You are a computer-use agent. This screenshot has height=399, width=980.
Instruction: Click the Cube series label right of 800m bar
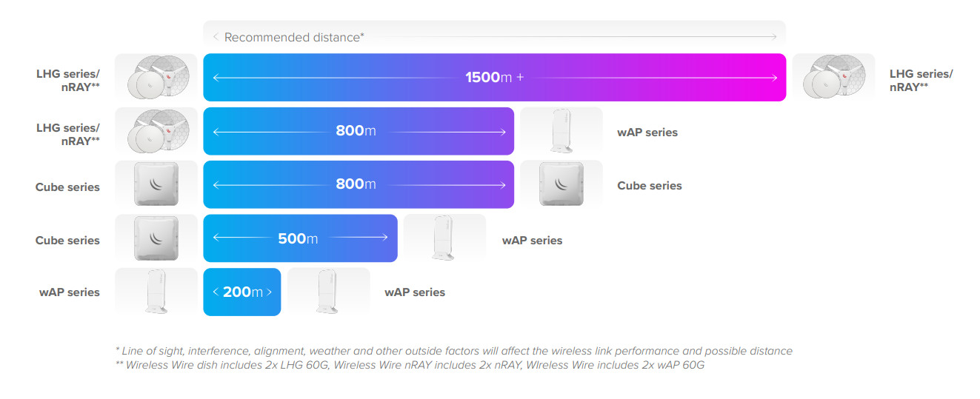650,186
